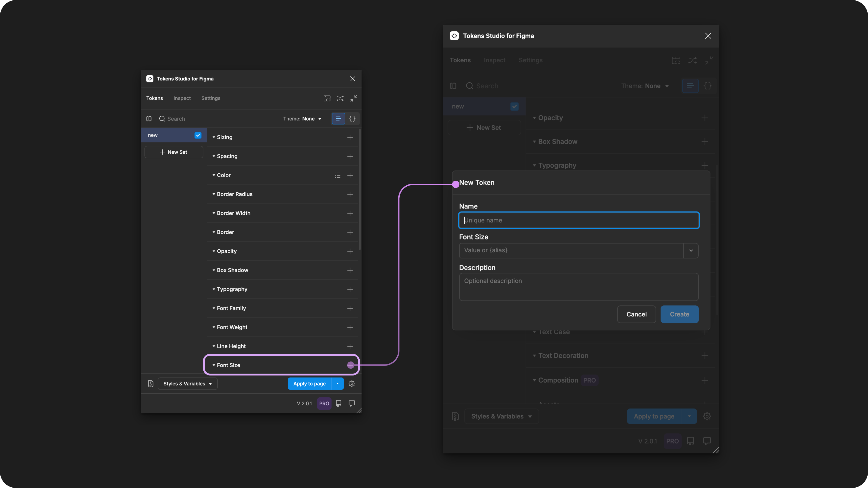Add a new Sizing token in left window

[350, 137]
